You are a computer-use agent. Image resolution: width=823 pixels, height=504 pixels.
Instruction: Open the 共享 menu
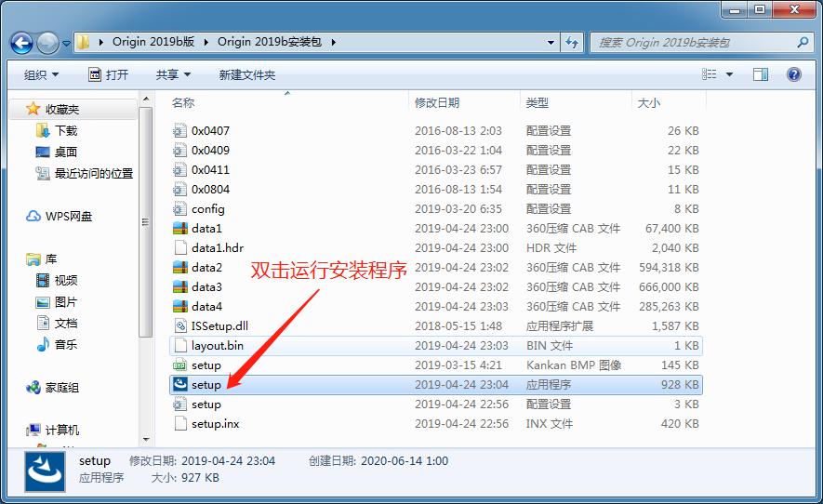pos(173,75)
